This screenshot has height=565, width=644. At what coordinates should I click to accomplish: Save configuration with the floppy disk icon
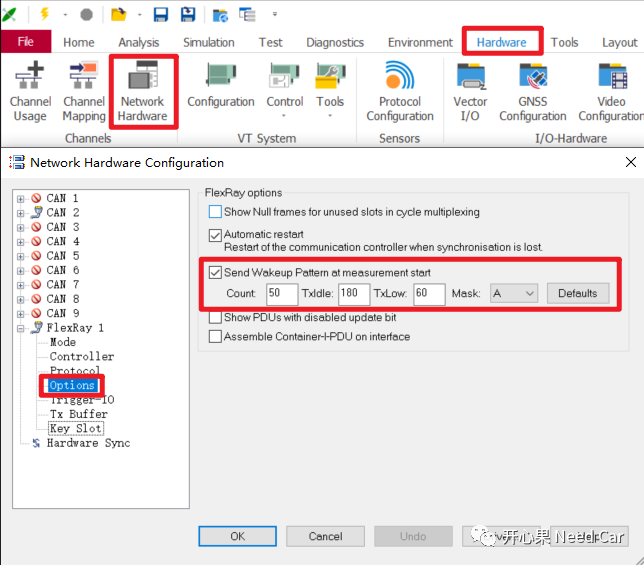click(x=161, y=14)
